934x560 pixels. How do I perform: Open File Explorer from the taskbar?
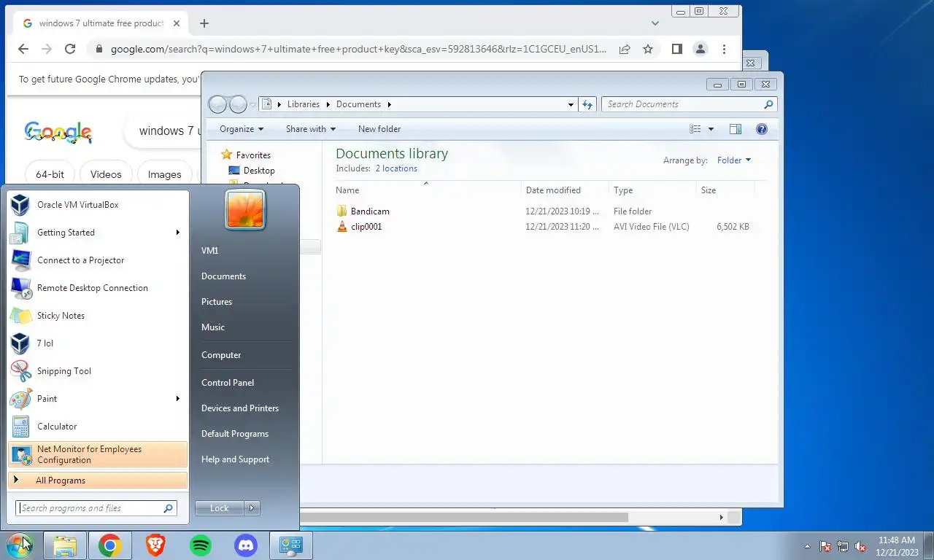click(65, 545)
